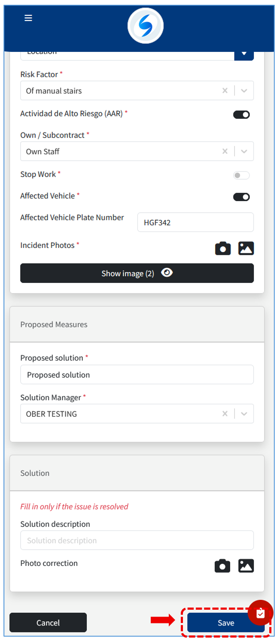Toggle Actividad de Alto Riesgo switch

(241, 114)
